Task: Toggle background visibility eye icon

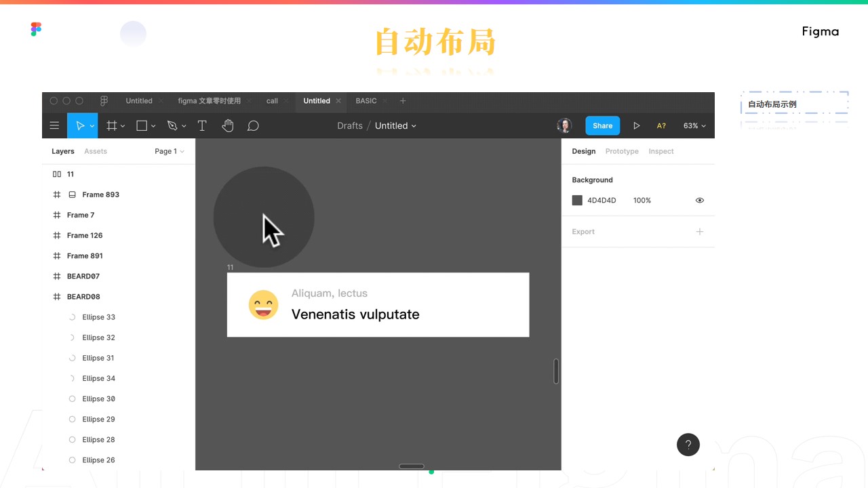Action: coord(699,201)
